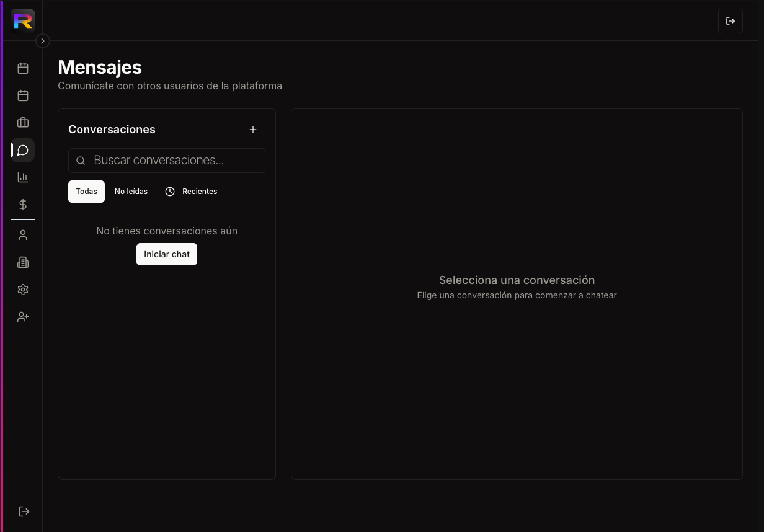Click the magnifier icon in the search field
The image size is (764, 532).
point(81,161)
